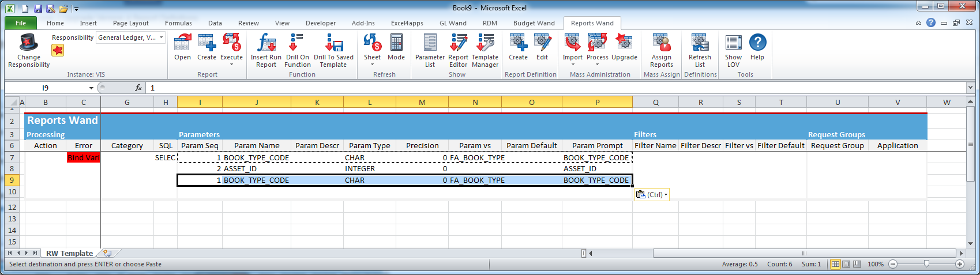980x275 pixels.
Task: Click Drill On Function icon
Action: pyautogui.click(x=297, y=43)
